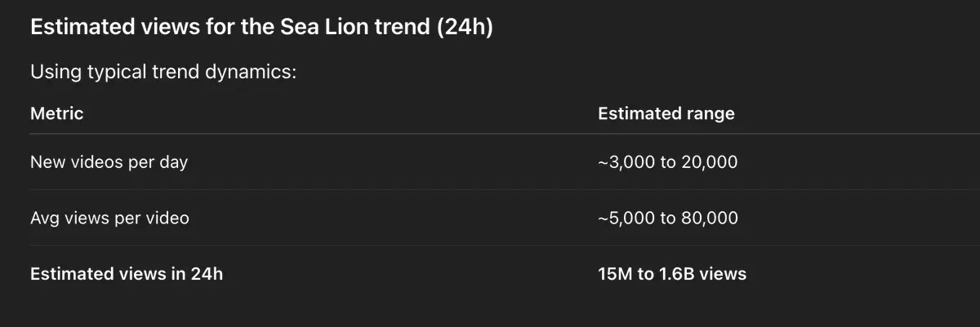The image size is (980, 327).
Task: Click the "(24h)" text in the heading
Action: 465,27
